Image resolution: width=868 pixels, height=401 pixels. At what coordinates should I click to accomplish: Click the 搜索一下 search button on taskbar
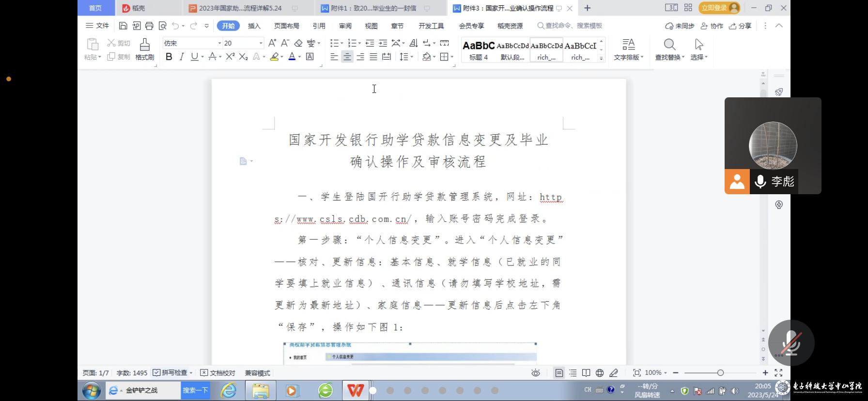pos(195,390)
